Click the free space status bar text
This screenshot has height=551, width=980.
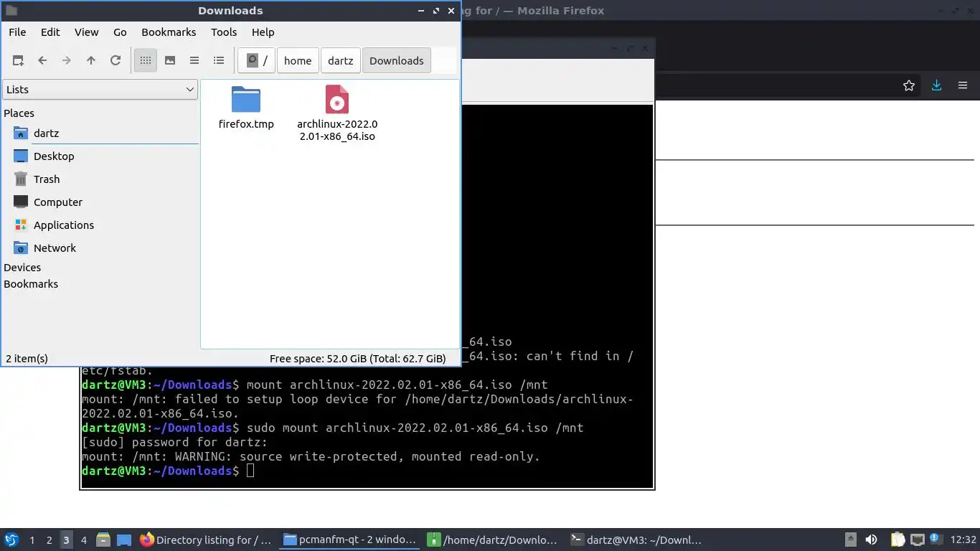point(358,359)
